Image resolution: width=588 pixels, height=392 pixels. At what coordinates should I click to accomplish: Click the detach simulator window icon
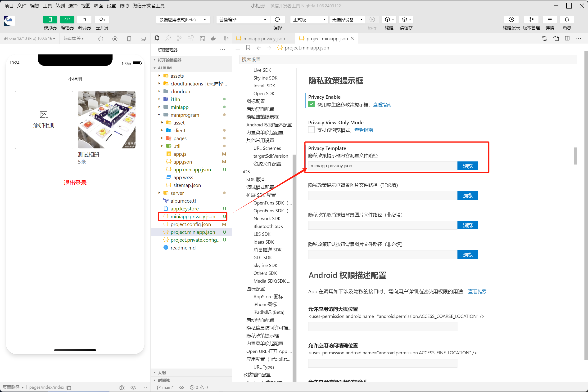pyautogui.click(x=143, y=39)
